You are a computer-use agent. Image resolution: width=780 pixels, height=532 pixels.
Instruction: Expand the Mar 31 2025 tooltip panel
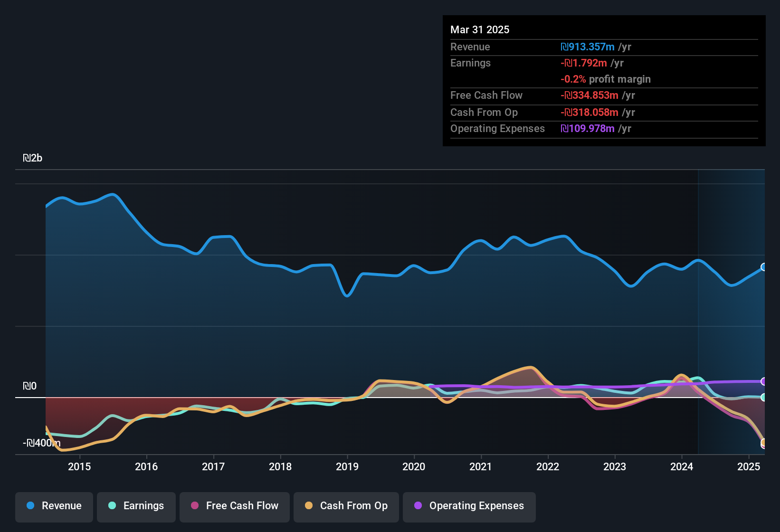(480, 29)
